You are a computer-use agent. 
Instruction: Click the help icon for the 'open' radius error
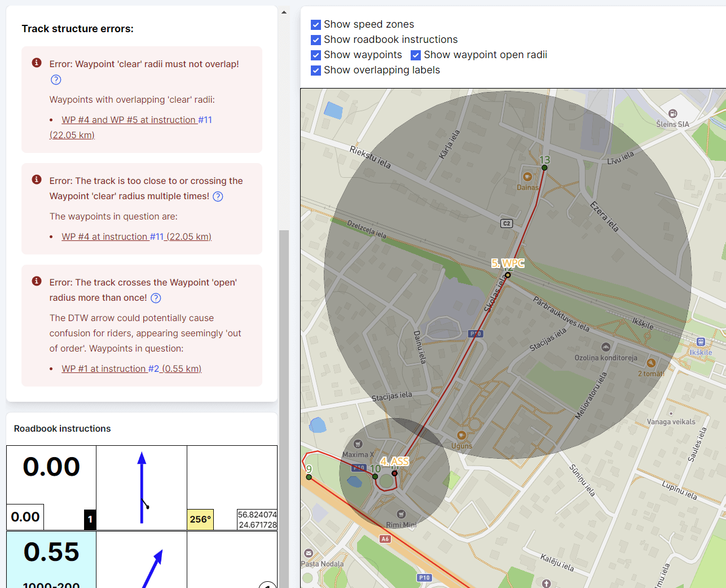click(155, 297)
